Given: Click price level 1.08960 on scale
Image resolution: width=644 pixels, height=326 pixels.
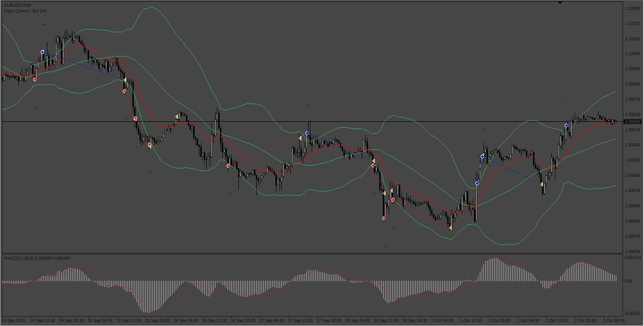Looking at the screenshot, I should point(633,206).
